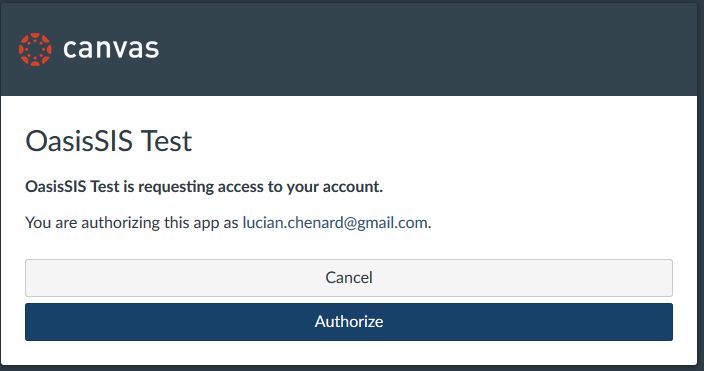Viewport: 704px width, 371px height.
Task: Authorize the OasisSIS Test app
Action: tap(349, 322)
